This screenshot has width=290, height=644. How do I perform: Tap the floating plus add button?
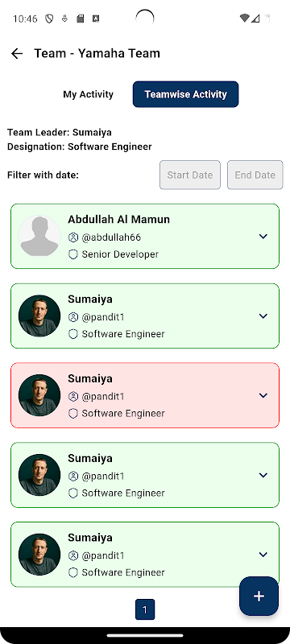[259, 596]
